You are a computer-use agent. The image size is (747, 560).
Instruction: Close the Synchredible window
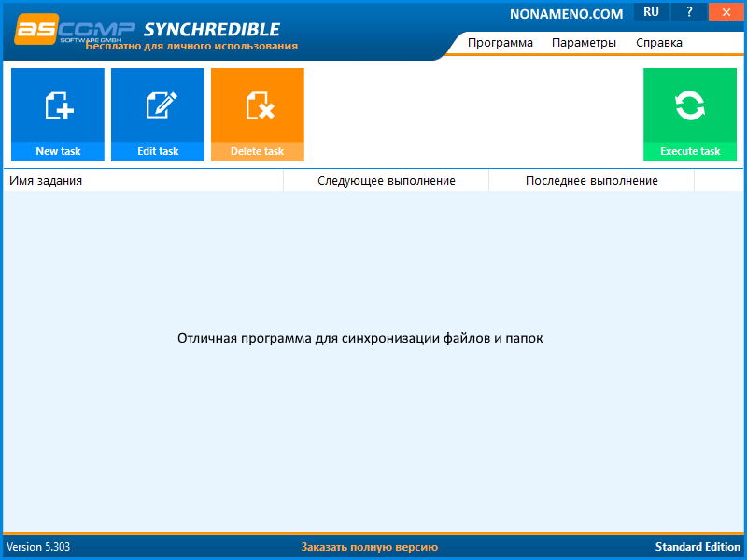point(726,12)
